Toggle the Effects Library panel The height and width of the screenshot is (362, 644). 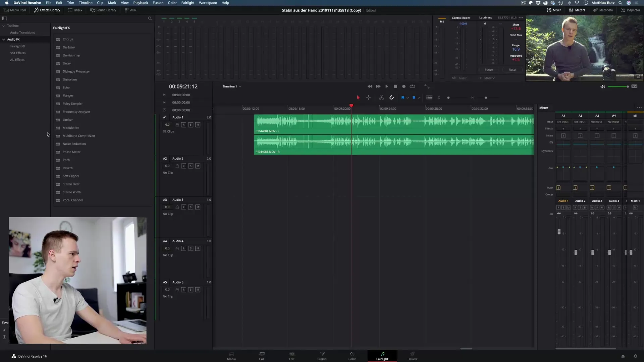click(47, 10)
